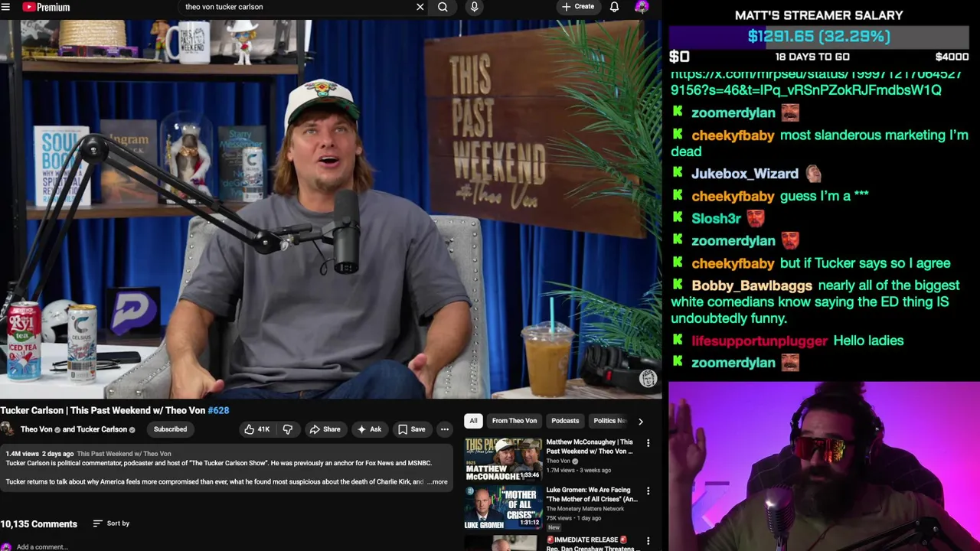The height and width of the screenshot is (551, 980).
Task: Open Theo Von channel avatar
Action: [x=8, y=429]
